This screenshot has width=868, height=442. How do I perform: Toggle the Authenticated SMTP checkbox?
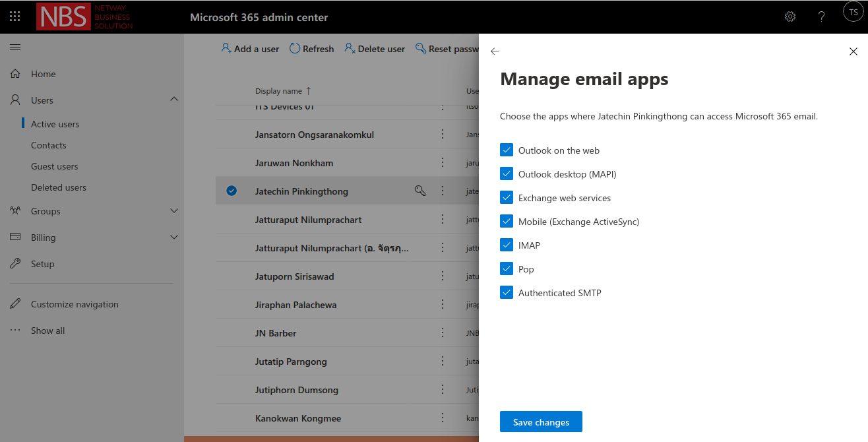coord(507,293)
